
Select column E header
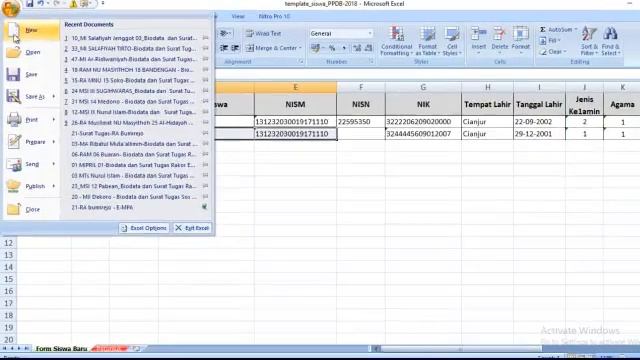tap(296, 87)
